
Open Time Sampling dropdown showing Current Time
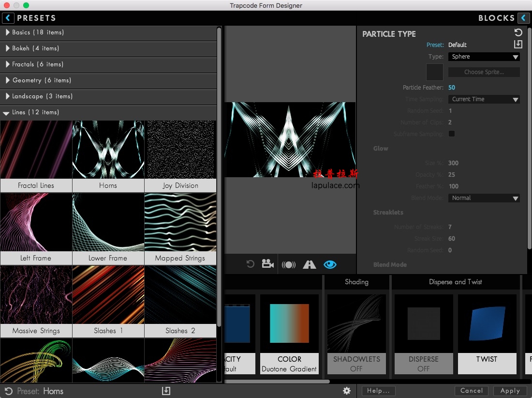click(484, 99)
